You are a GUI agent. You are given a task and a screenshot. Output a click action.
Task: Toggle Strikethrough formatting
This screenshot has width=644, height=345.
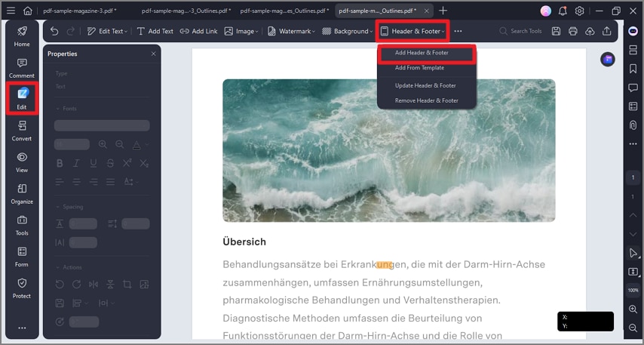[110, 163]
